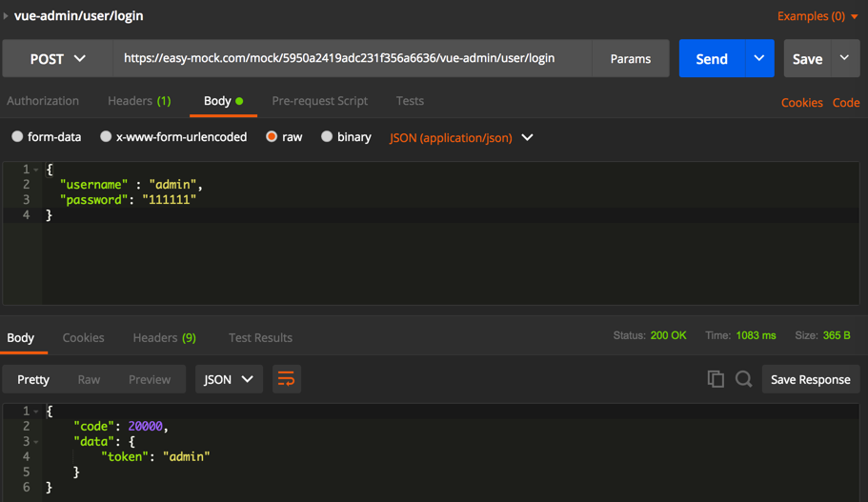
Task: Collapse the request body fold arrow on line 1
Action: click(x=36, y=170)
